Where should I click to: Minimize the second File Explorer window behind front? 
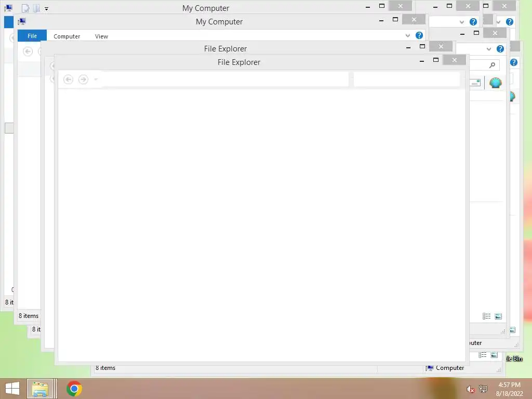point(408,47)
